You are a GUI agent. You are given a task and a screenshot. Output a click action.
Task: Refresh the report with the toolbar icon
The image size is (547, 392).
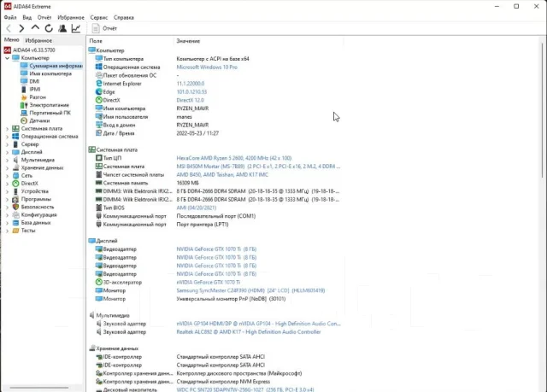point(49,28)
